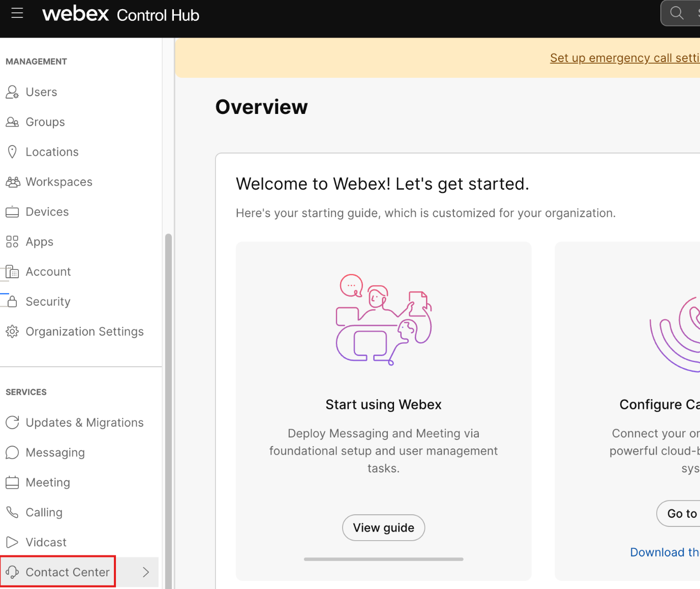Click Set up emergency call settings link

click(x=624, y=58)
